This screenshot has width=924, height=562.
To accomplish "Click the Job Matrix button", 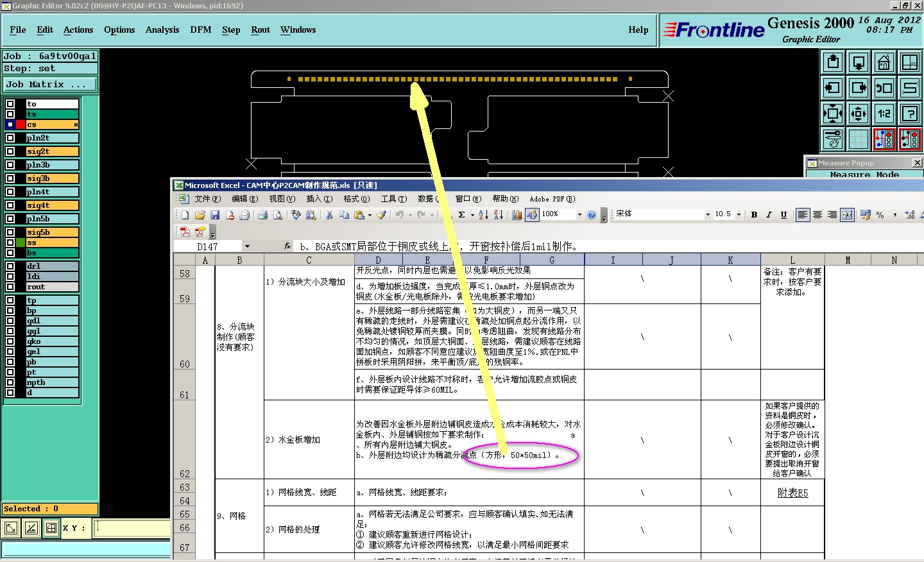I will (50, 84).
